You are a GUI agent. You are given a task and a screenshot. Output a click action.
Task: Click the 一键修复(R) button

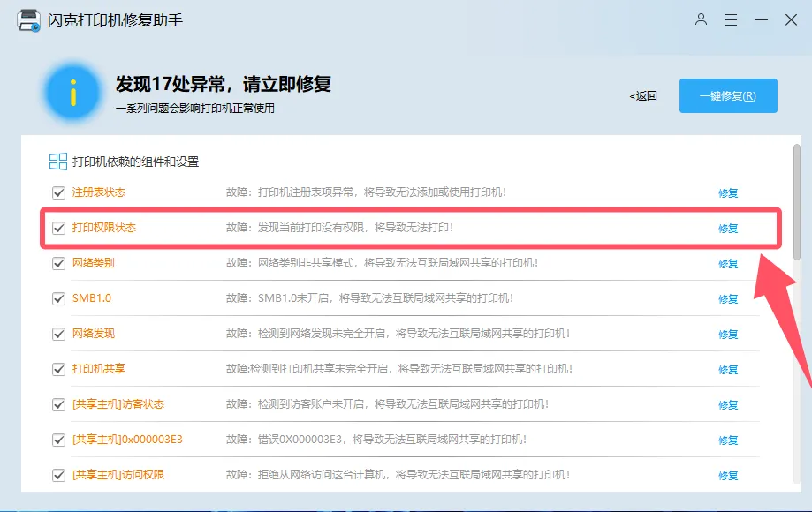pyautogui.click(x=728, y=95)
